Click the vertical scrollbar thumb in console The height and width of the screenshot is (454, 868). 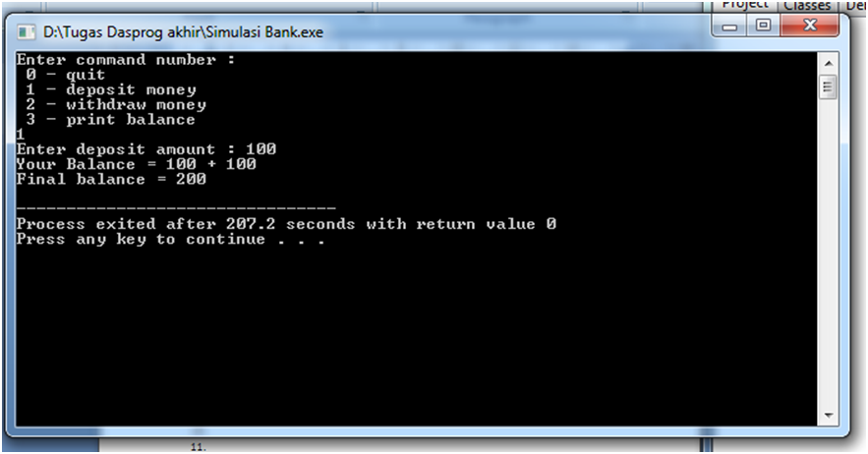[x=828, y=86]
